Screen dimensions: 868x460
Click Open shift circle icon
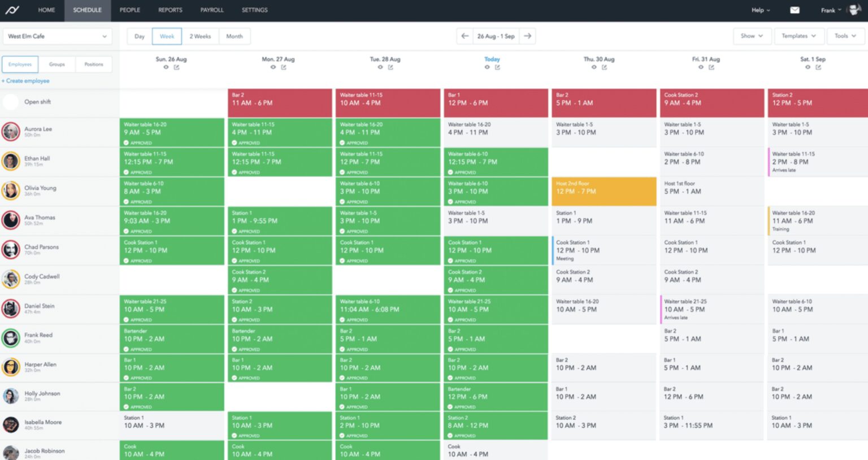click(11, 102)
